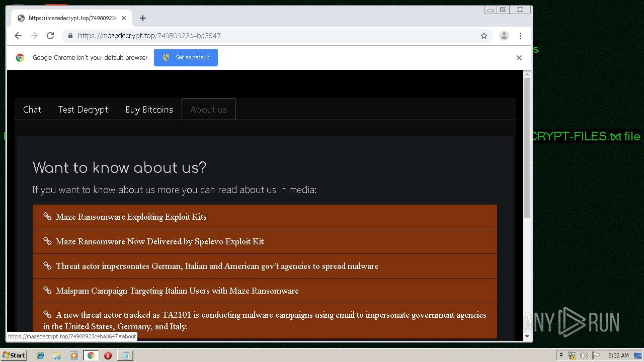Open the Windows Start menu
The width and height of the screenshot is (644, 362).
point(14,355)
